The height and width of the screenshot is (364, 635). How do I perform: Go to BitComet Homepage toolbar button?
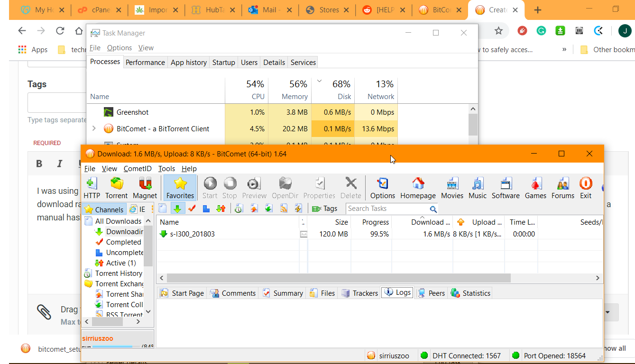click(418, 188)
